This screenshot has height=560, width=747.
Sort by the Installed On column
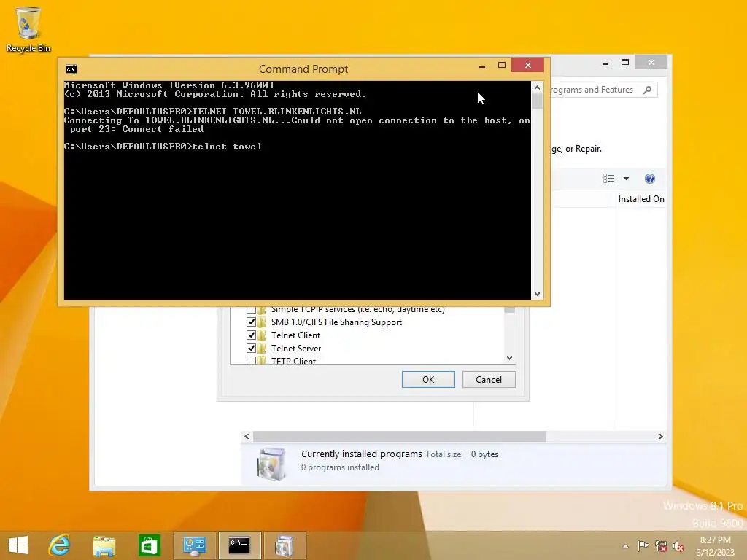[640, 199]
